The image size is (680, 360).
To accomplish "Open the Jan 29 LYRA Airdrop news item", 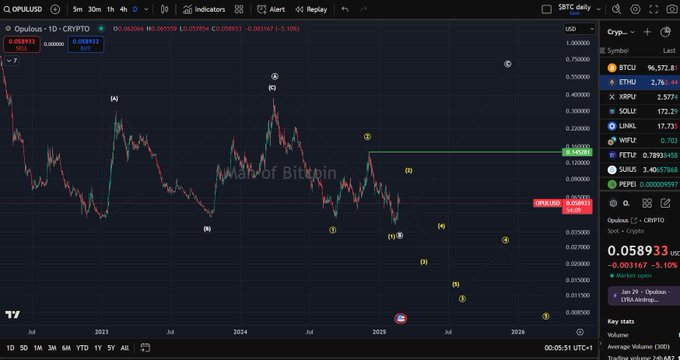I will pyautogui.click(x=644, y=296).
